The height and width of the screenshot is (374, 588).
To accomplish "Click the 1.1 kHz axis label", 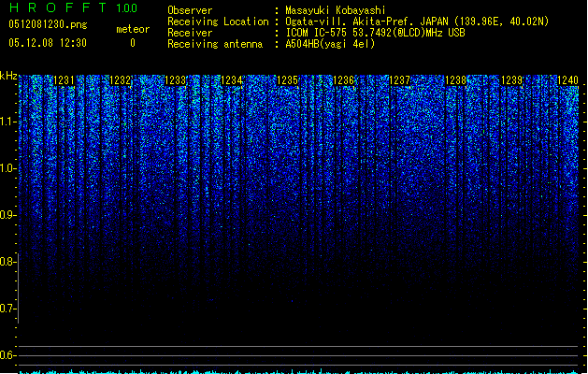I will [8, 122].
